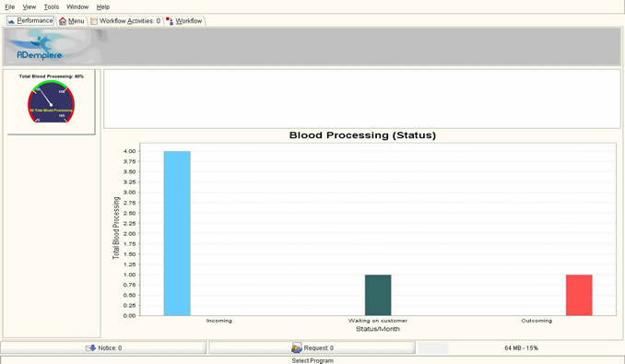Click the Workflow Activities tab icon

[94, 21]
